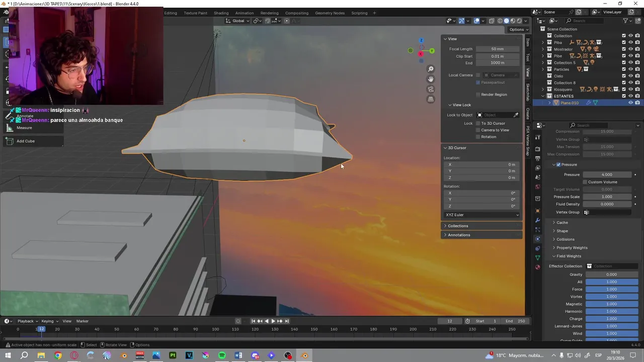Open Playback menu in timeline
The width and height of the screenshot is (644, 362).
pyautogui.click(x=27, y=321)
